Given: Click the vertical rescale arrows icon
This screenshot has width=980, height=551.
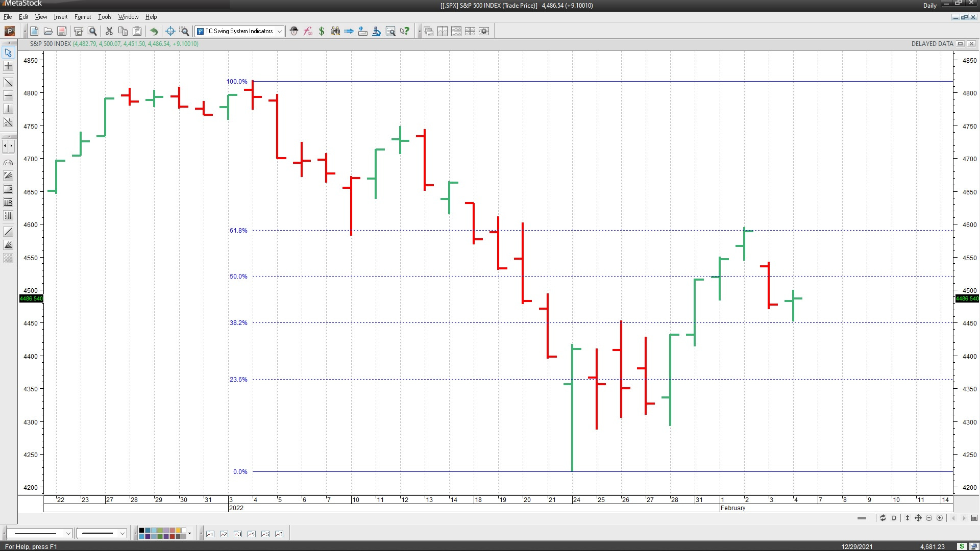Looking at the screenshot, I should coord(907,518).
